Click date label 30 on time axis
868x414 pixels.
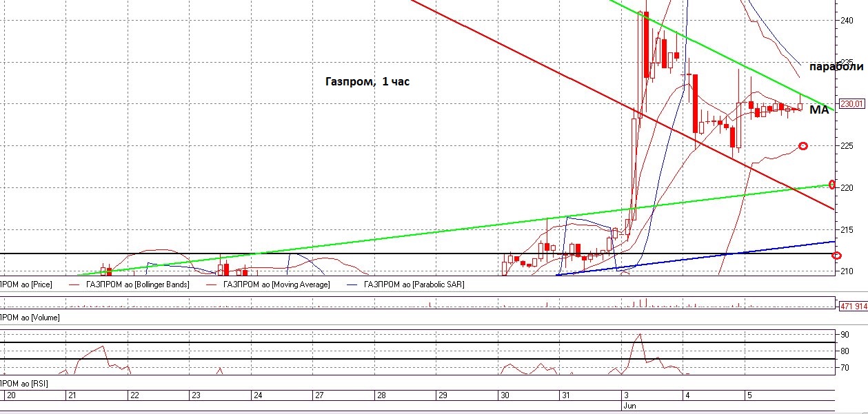505,395
